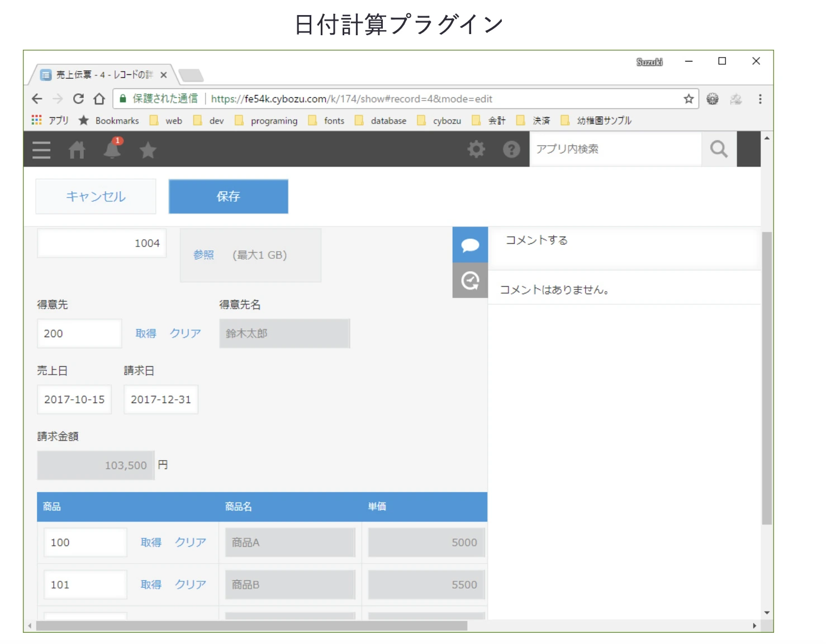Click the horizontal page scrollbar
The image size is (826, 644).
[251, 626]
